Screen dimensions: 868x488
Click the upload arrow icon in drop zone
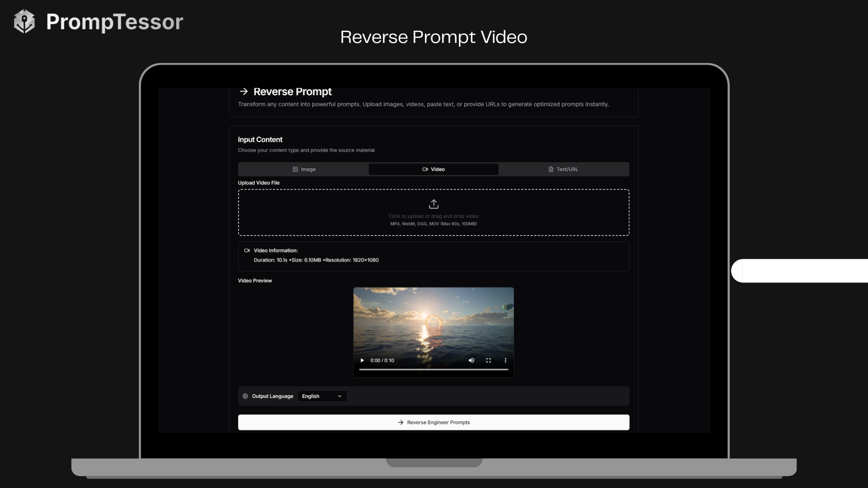pos(433,204)
